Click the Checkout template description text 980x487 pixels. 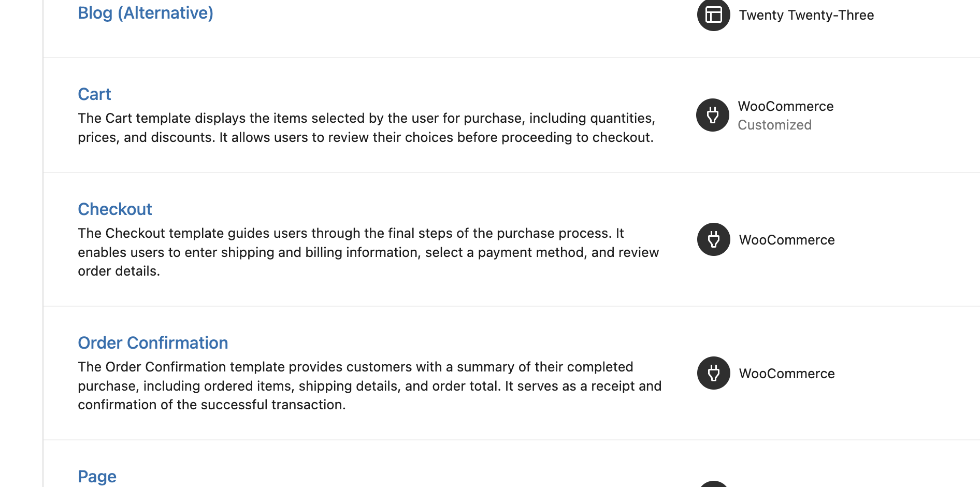(368, 252)
